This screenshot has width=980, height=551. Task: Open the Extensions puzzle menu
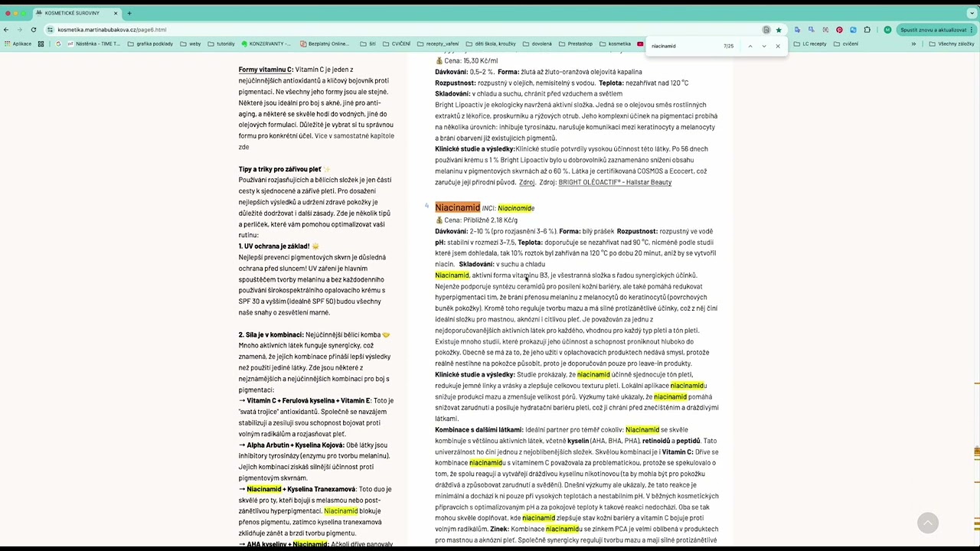click(x=867, y=30)
